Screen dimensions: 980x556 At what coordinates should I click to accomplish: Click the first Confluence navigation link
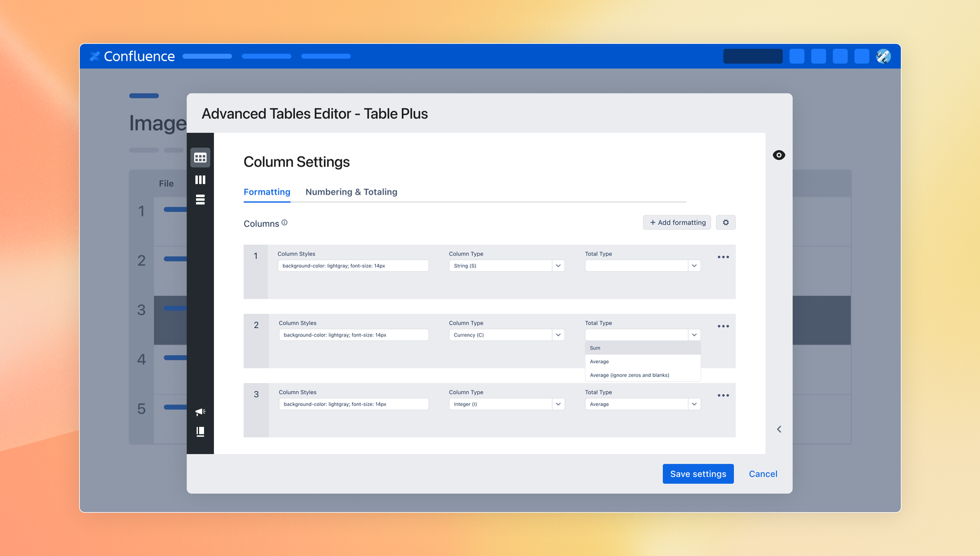tap(207, 56)
